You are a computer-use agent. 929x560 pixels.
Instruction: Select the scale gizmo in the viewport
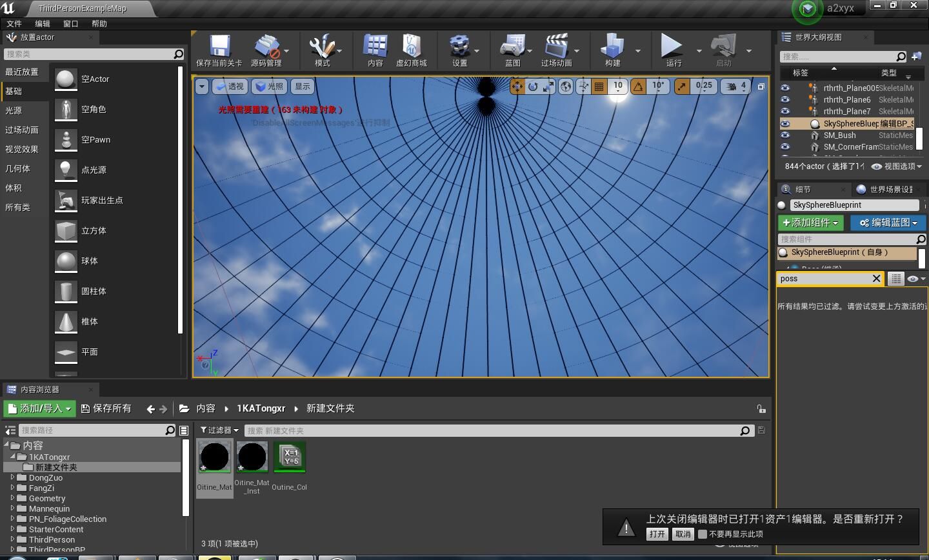click(548, 86)
